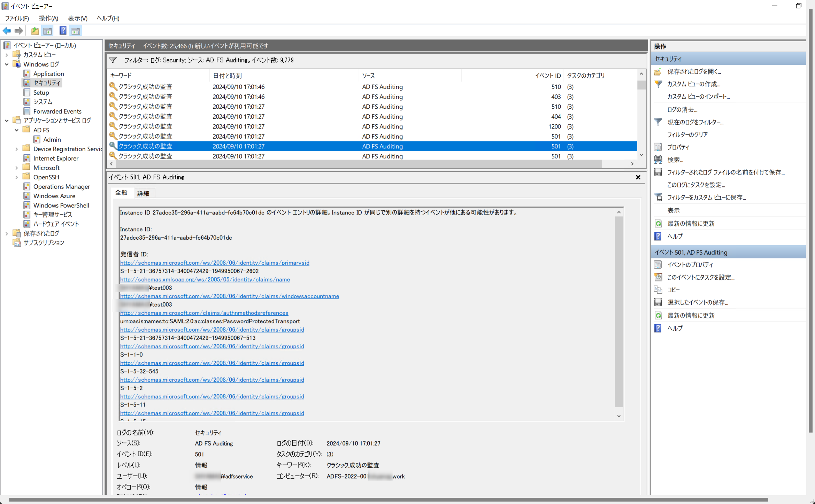815x504 pixels.
Task: Open the primarysid claims schema link
Action: click(214, 263)
